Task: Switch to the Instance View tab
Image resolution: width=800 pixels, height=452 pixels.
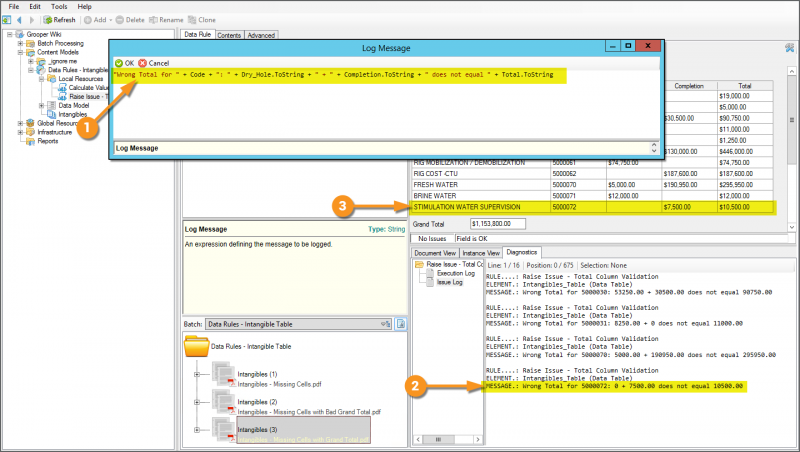Action: pyautogui.click(x=483, y=252)
